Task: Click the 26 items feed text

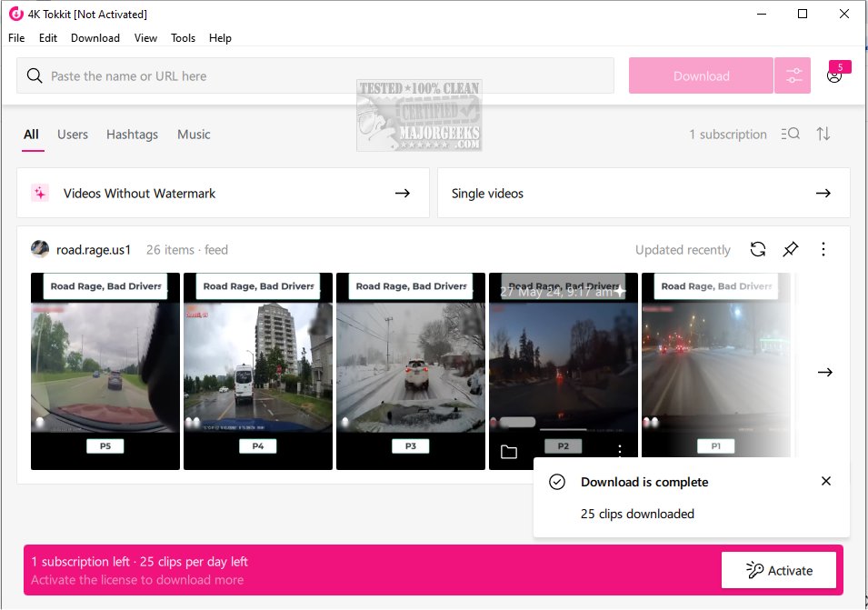Action: click(187, 250)
